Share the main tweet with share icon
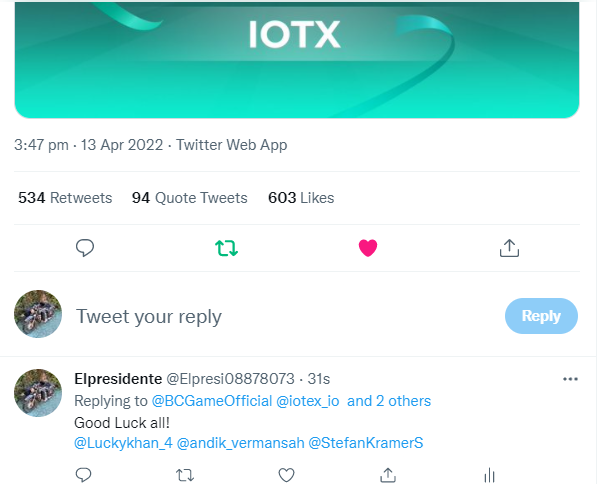Screen dimensions: 597x484 coord(509,248)
